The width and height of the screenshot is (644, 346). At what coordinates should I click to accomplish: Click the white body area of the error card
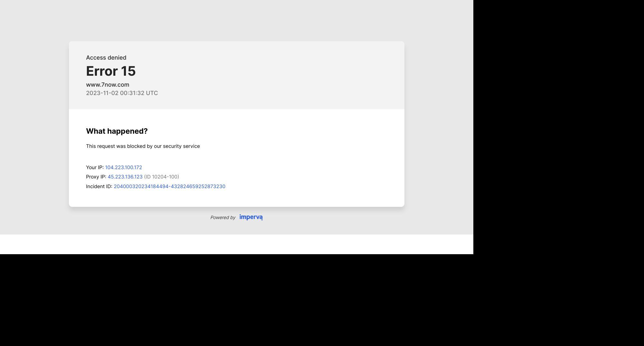coord(290,155)
